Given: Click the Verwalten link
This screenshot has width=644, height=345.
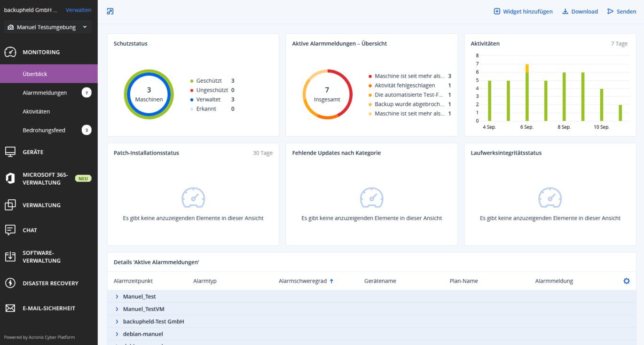Looking at the screenshot, I should tap(79, 10).
